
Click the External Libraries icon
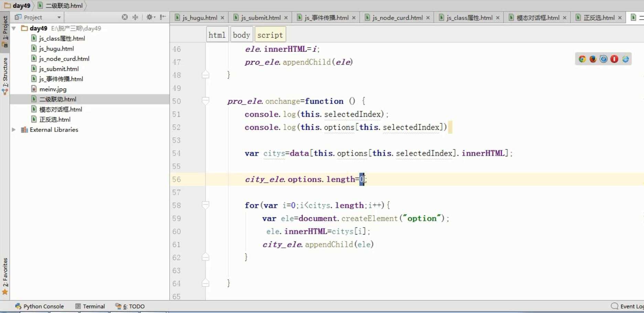24,129
